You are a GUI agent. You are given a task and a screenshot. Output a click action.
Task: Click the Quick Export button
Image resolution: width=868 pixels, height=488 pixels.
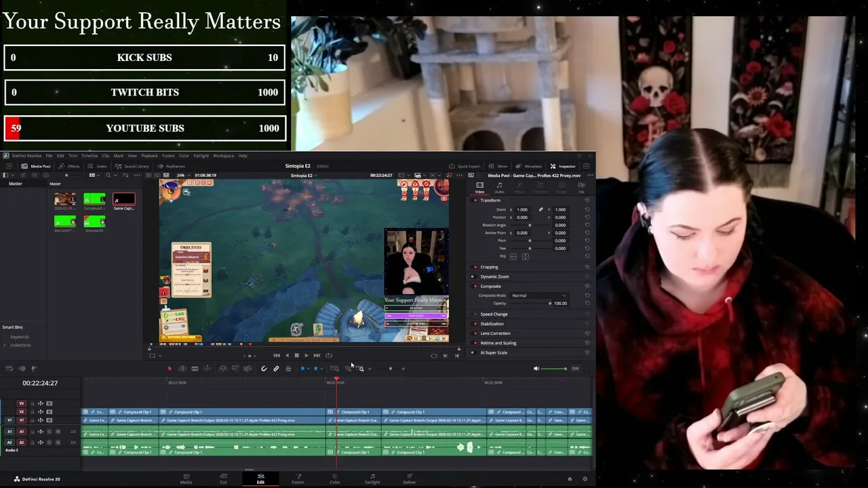[x=465, y=166]
